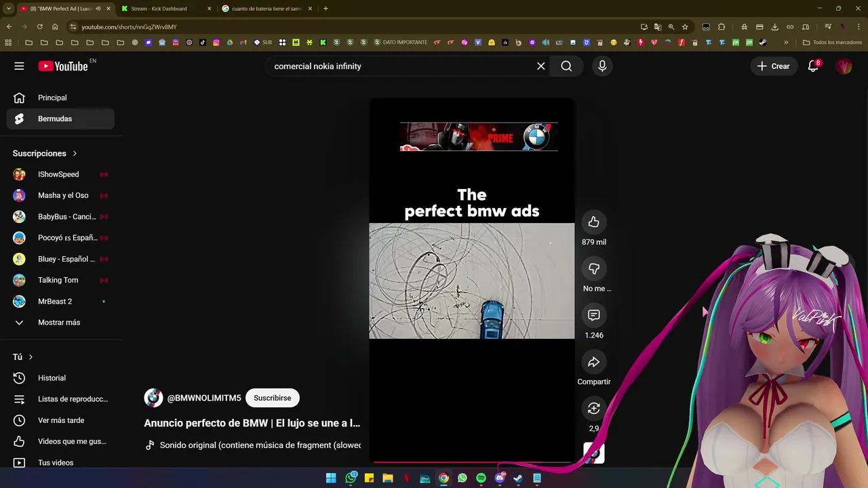The image size is (868, 488).
Task: Open Netflix from the taskbar
Action: click(x=406, y=478)
